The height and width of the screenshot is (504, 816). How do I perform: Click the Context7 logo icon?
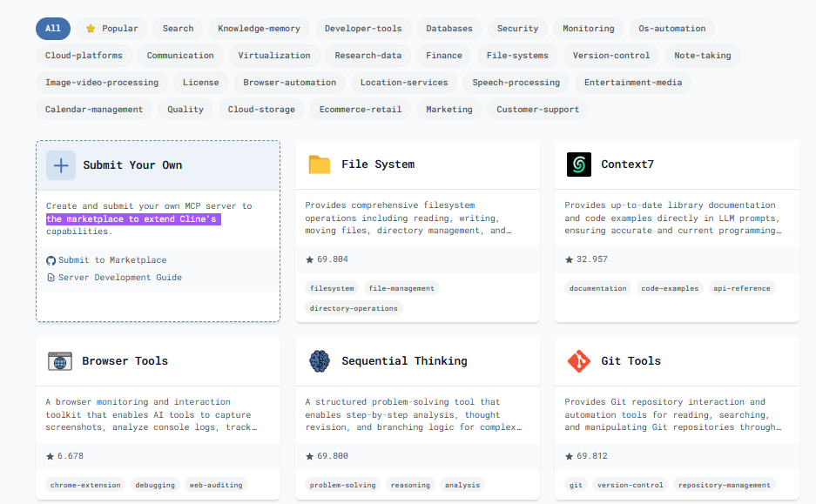tap(578, 165)
